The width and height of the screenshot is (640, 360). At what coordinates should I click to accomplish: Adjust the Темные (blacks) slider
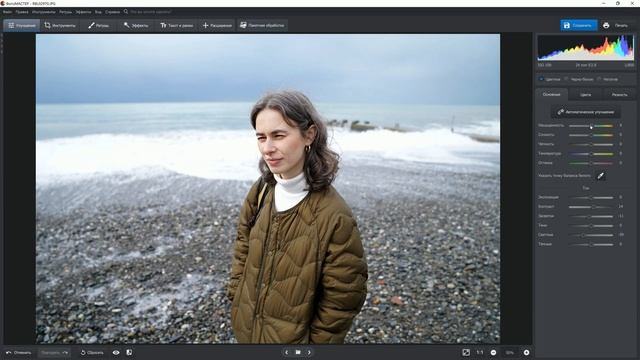point(591,244)
